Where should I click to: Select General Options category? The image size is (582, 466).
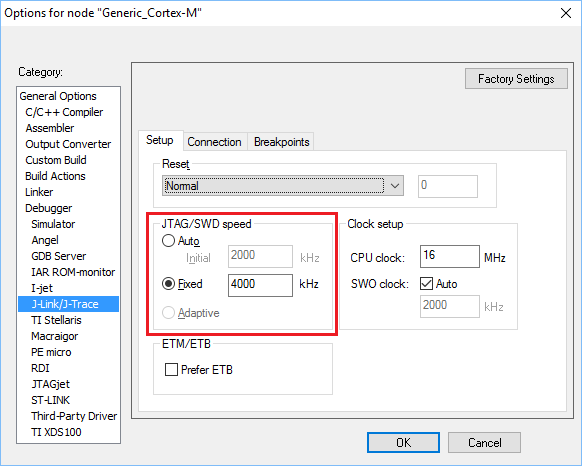(x=58, y=96)
